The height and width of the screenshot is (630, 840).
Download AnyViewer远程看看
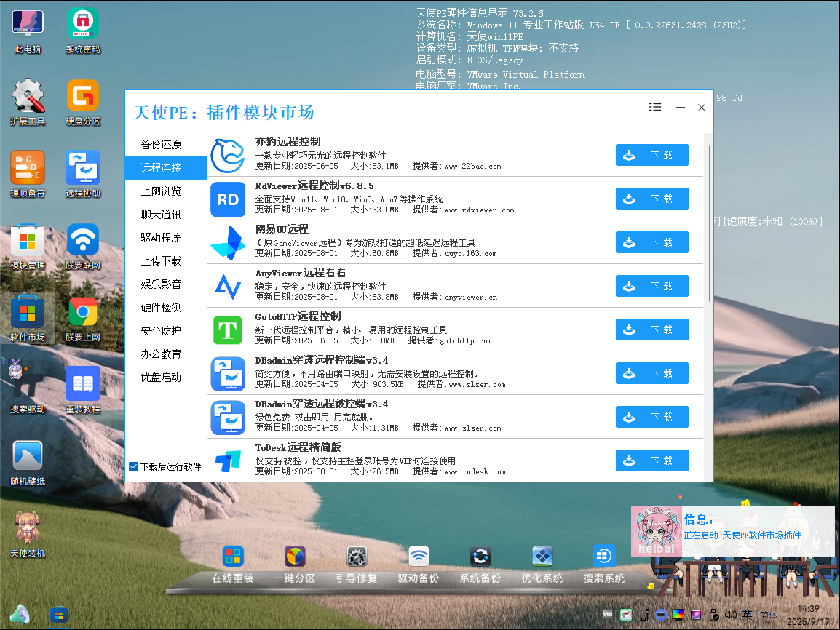pyautogui.click(x=652, y=286)
